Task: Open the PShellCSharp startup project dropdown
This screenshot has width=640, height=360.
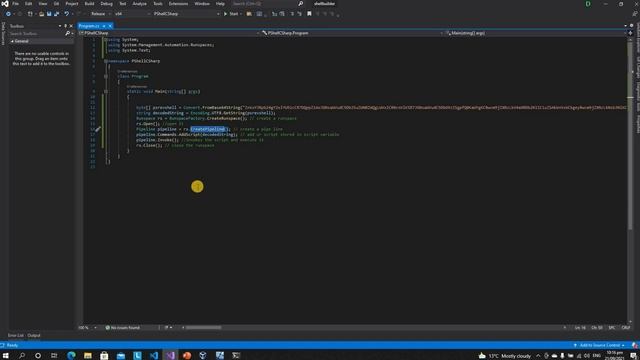Action: coord(187,14)
